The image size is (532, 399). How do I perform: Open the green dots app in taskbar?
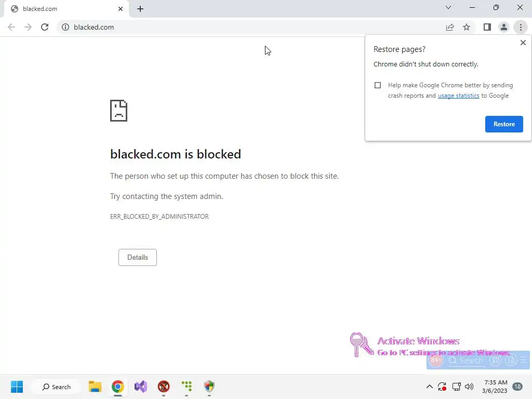coord(187,387)
